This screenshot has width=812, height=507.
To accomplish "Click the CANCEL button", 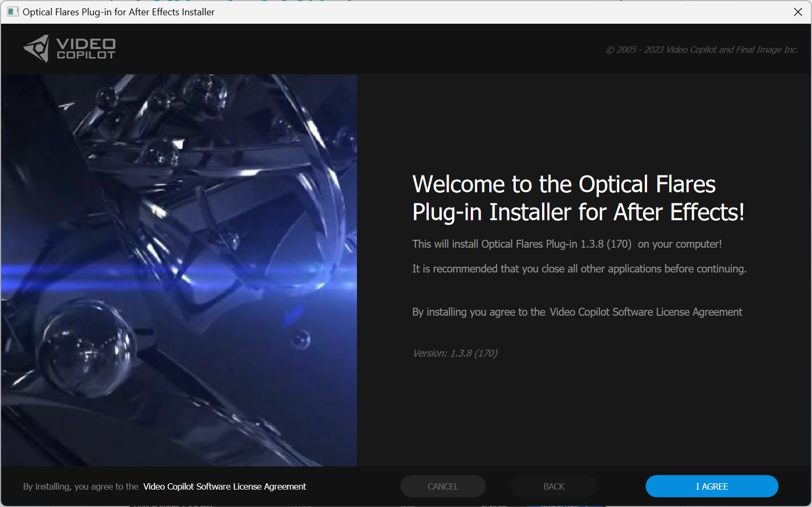I will (x=443, y=486).
